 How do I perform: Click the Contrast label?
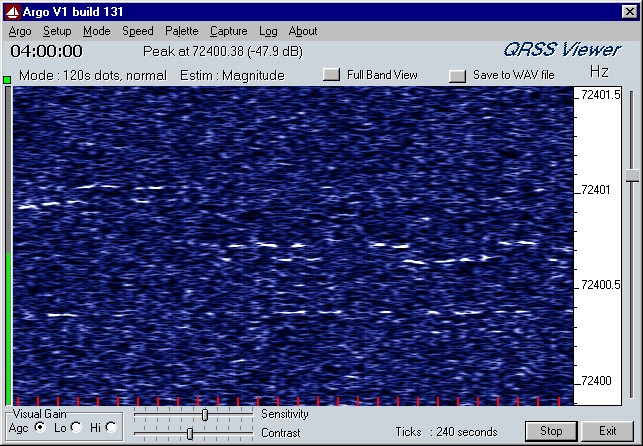(x=280, y=433)
